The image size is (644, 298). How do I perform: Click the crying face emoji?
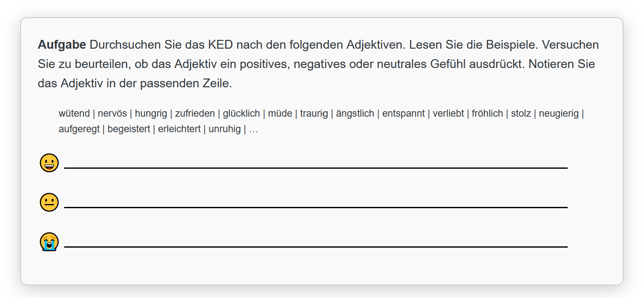(49, 242)
